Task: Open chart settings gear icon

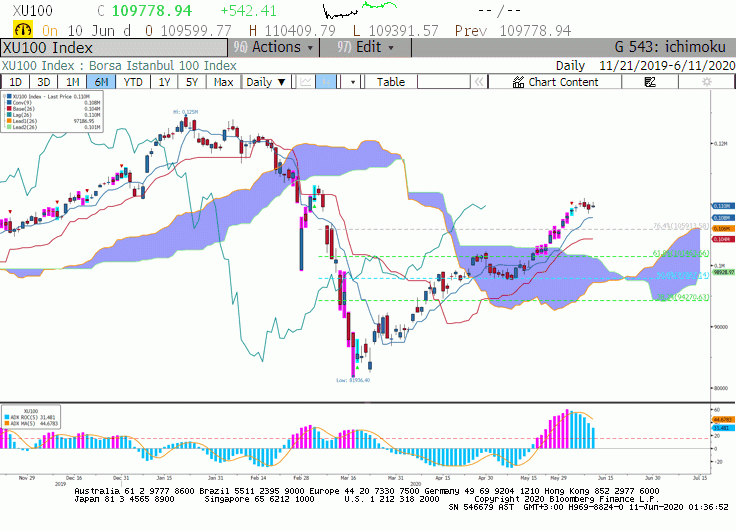Action: (706, 82)
